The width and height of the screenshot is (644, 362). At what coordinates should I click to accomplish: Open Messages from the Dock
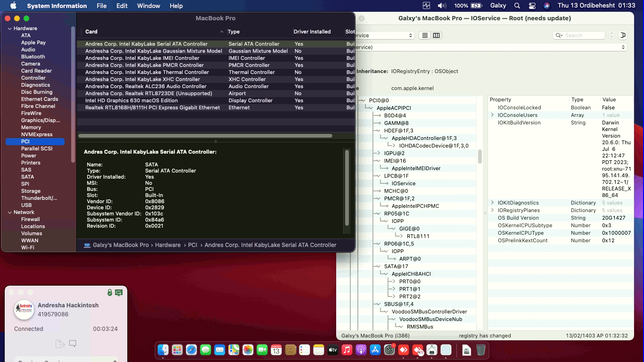(206, 350)
